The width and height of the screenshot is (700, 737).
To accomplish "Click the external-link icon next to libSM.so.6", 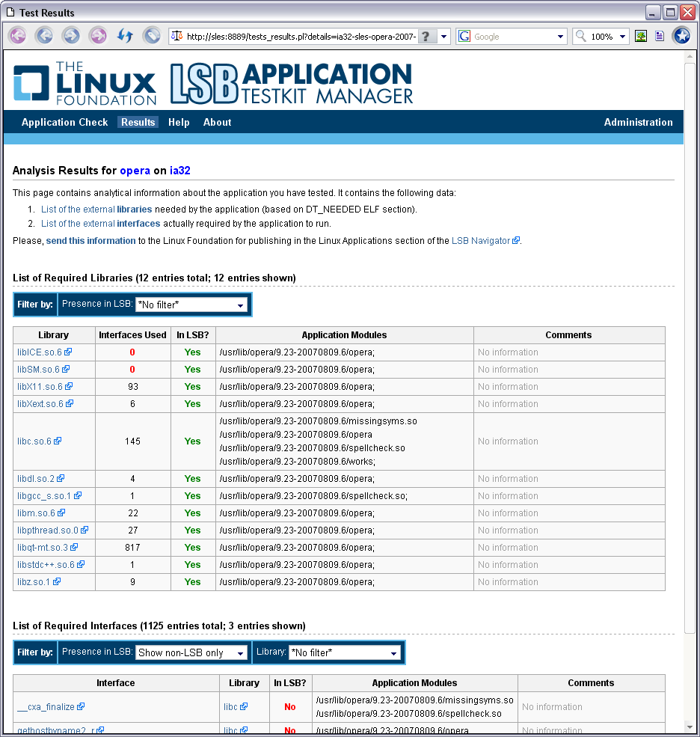I will [66, 369].
